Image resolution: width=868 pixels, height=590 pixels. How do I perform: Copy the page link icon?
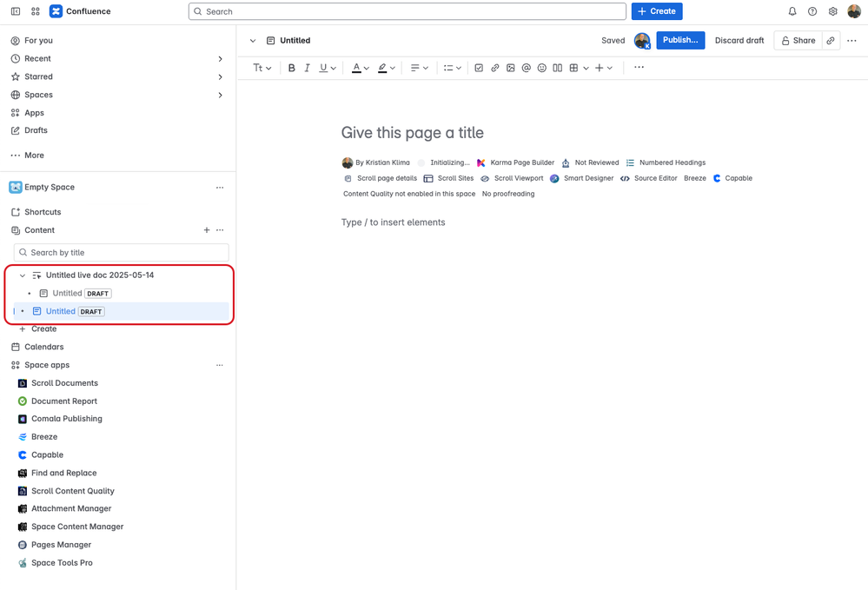831,40
